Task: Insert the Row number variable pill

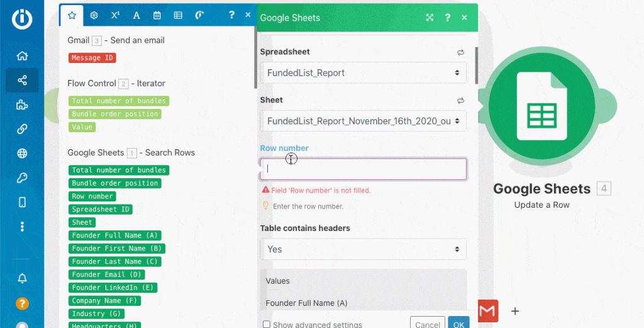Action: click(x=92, y=196)
